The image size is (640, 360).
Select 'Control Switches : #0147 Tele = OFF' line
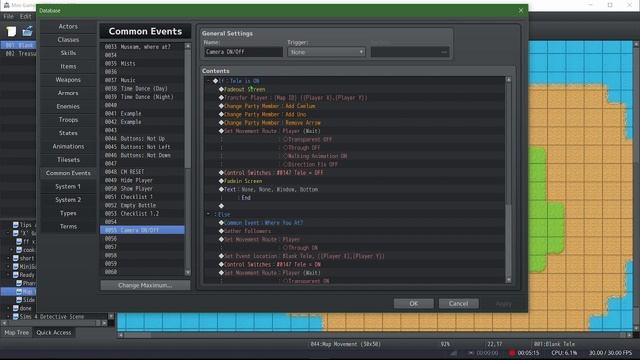coord(354,173)
